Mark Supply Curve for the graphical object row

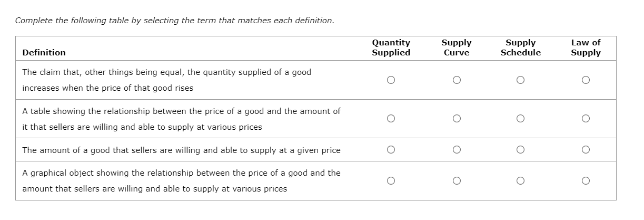456,181
